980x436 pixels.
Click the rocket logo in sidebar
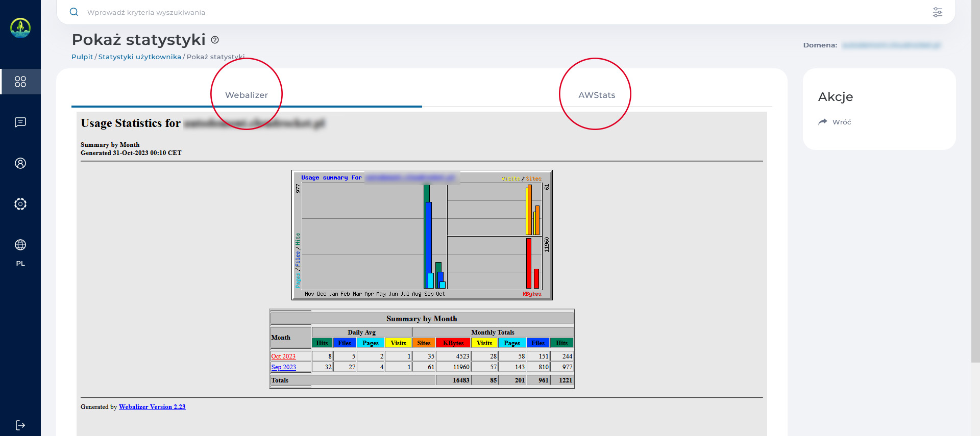(20, 28)
